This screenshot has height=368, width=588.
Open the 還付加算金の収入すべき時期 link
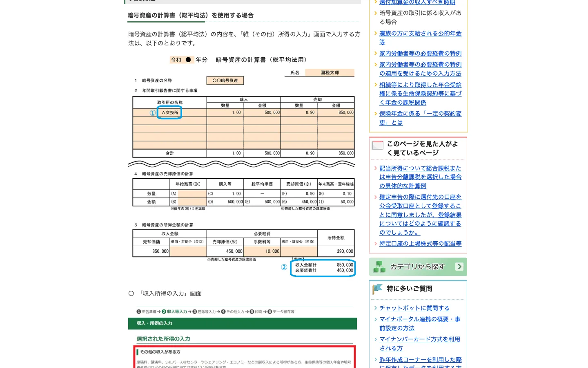tap(417, 2)
